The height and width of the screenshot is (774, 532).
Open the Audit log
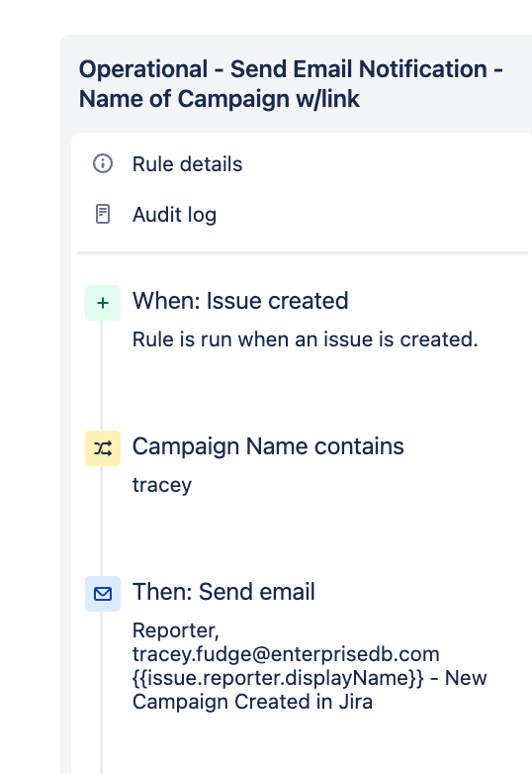tap(174, 215)
